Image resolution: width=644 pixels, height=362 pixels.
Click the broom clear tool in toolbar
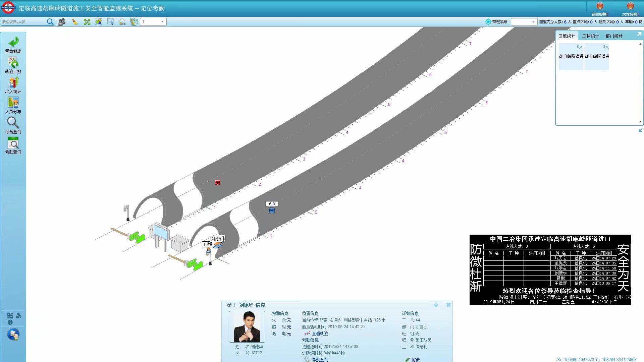coord(75,22)
